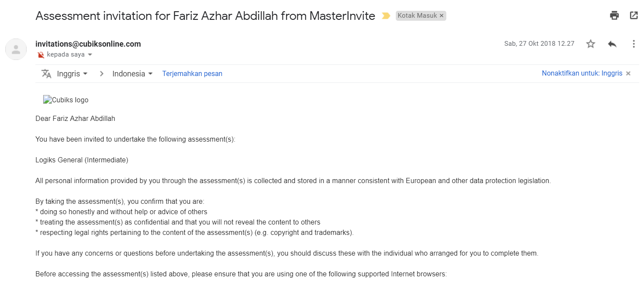Click Nonaktifkan untuk: Inggris link
Screen dimensions: 644x288
(x=582, y=73)
